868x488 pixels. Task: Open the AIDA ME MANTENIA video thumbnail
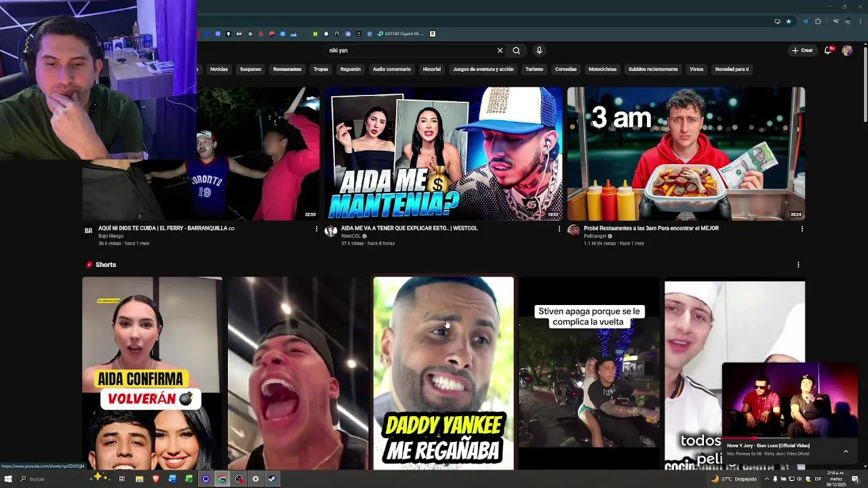point(443,154)
